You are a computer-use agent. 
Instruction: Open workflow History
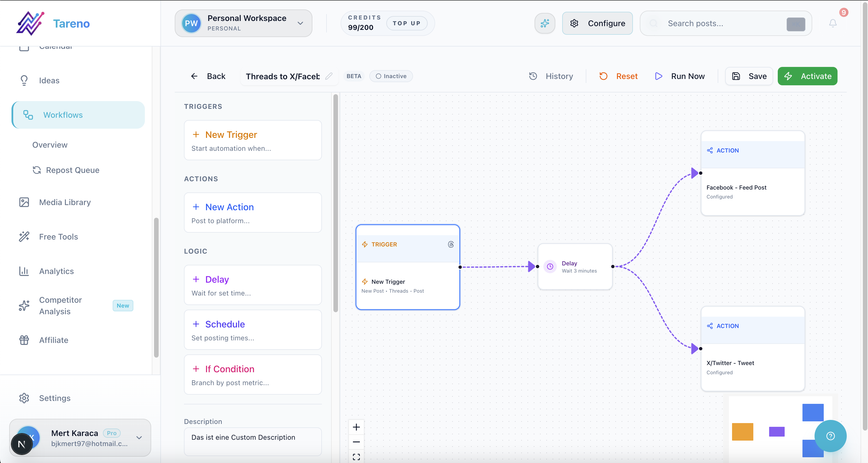pos(551,76)
